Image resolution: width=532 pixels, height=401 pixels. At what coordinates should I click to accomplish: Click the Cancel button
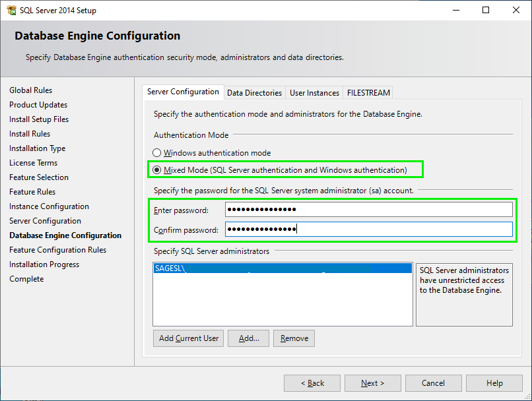click(x=433, y=383)
